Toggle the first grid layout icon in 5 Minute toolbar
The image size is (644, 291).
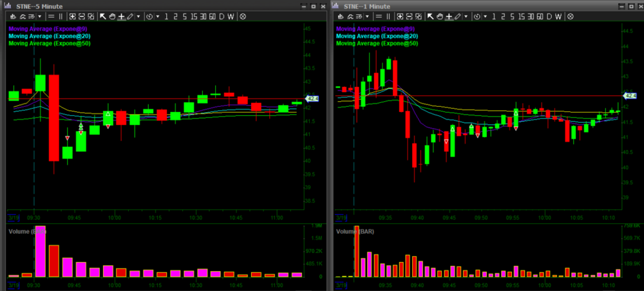coord(72,16)
